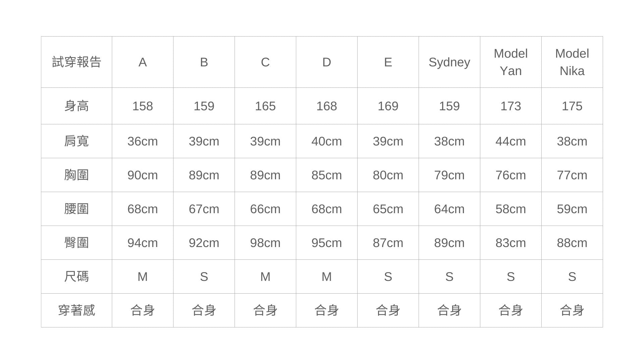Select the Sydney column header
Image resolution: width=644 pixels, height=362 pixels.
click(449, 62)
